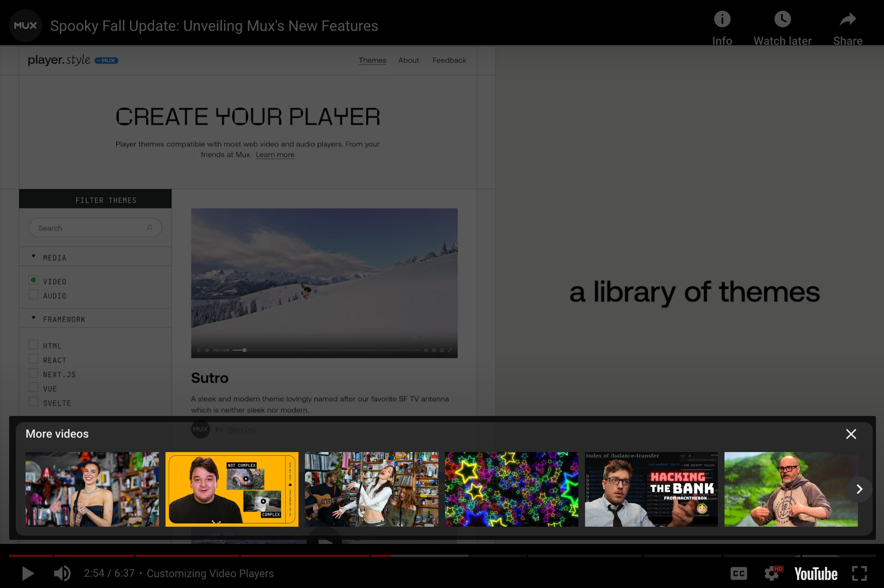Viewport: 884px width, 588px height.
Task: Select the VIDEO media option
Action: tap(33, 280)
